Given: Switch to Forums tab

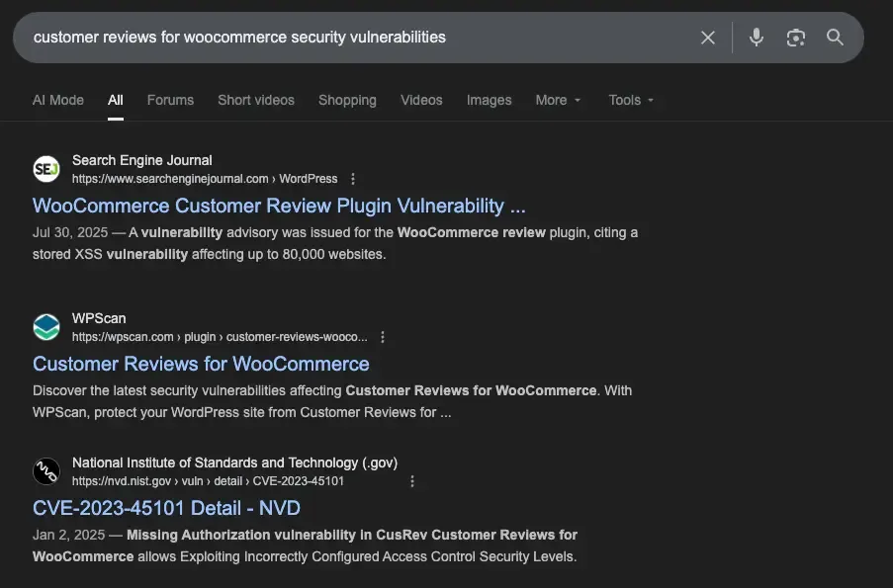Looking at the screenshot, I should pyautogui.click(x=170, y=100).
